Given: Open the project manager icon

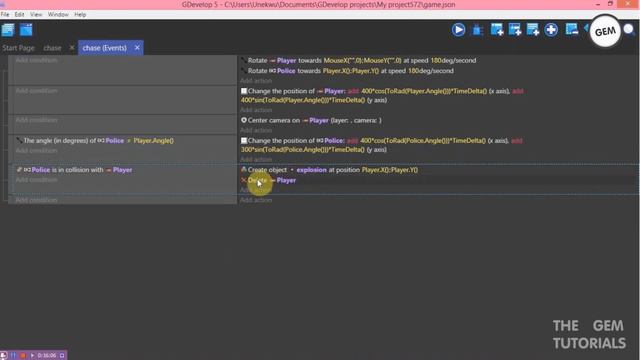Looking at the screenshot, I should 8,30.
